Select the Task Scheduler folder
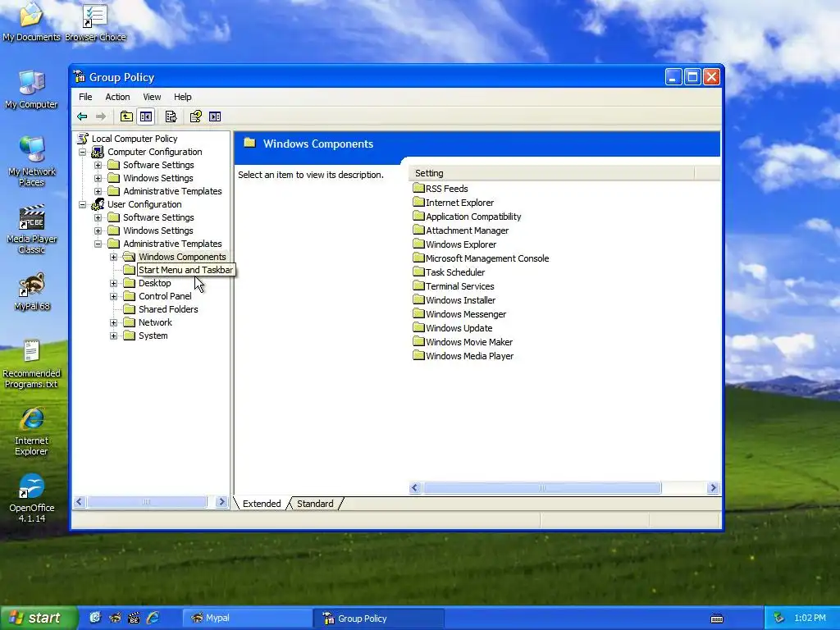 (x=449, y=272)
